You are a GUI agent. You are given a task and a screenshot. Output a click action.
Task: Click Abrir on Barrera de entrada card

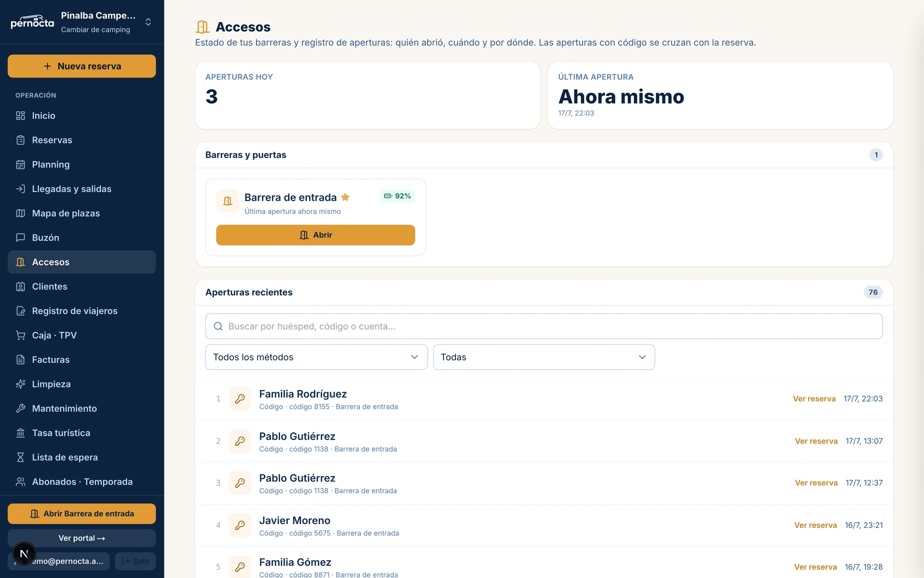[x=315, y=235]
